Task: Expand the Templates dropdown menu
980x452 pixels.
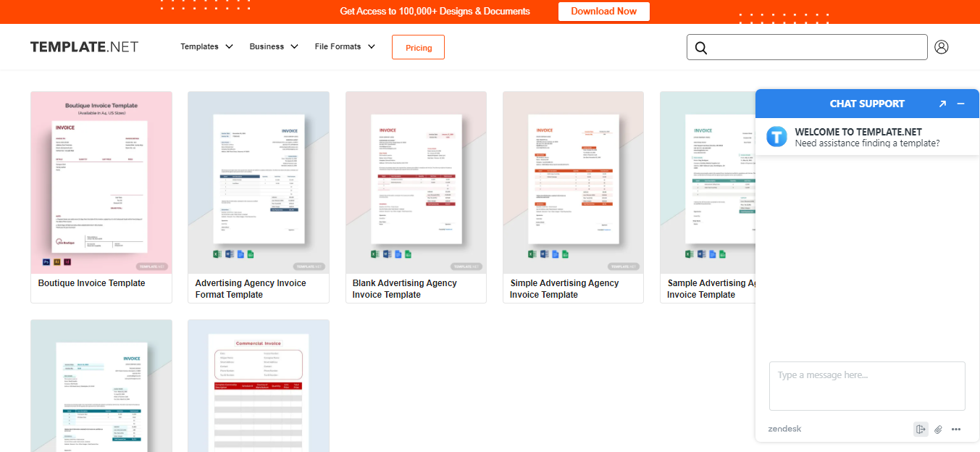Action: tap(206, 46)
